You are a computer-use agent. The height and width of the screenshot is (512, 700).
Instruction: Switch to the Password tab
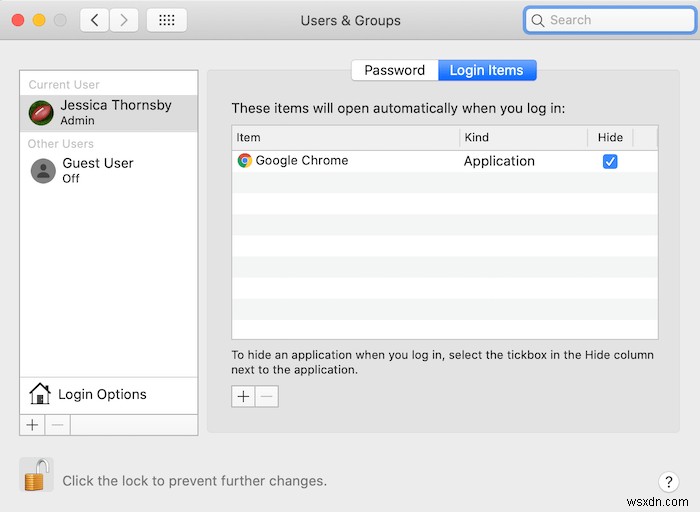[x=394, y=70]
